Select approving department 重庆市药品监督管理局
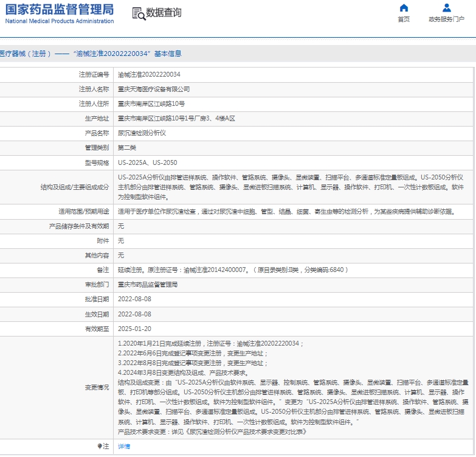This screenshot has width=476, height=457. pyautogui.click(x=148, y=284)
